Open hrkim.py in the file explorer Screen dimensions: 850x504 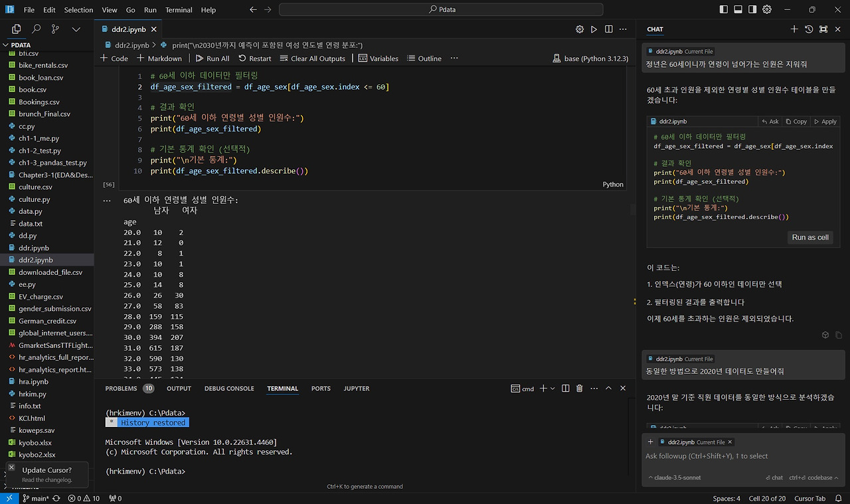(33, 394)
